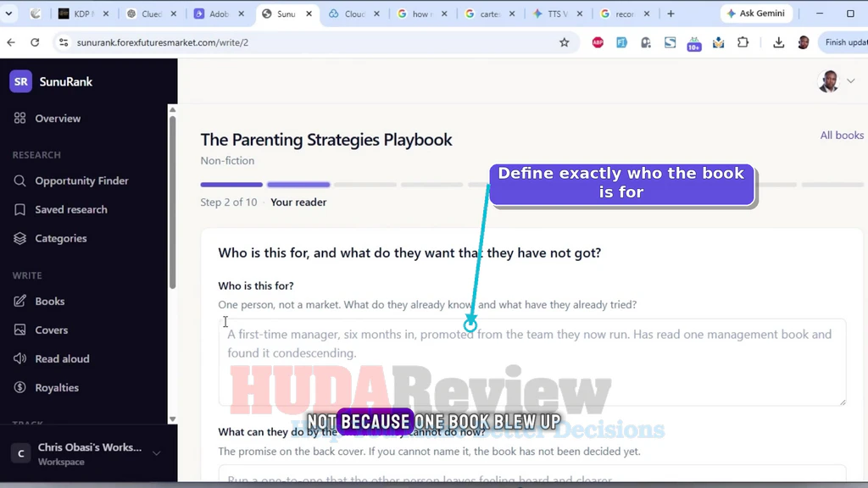This screenshot has width=868, height=488.
Task: Click the first progress step segment
Action: point(231,184)
